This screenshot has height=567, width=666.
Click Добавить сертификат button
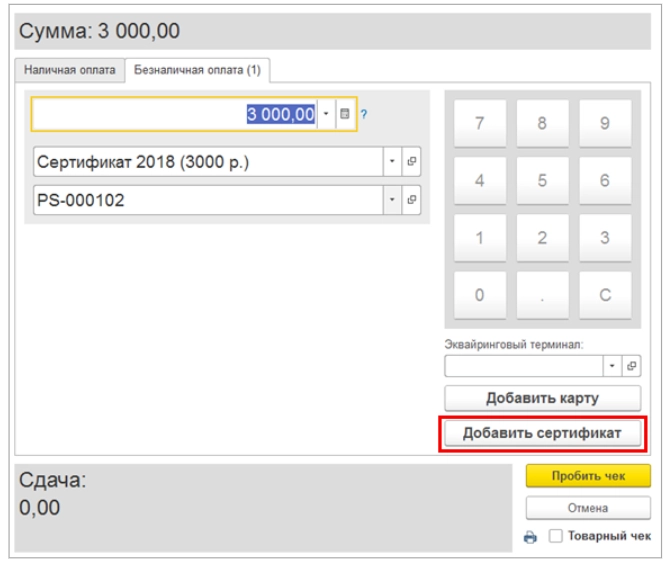pos(542,433)
